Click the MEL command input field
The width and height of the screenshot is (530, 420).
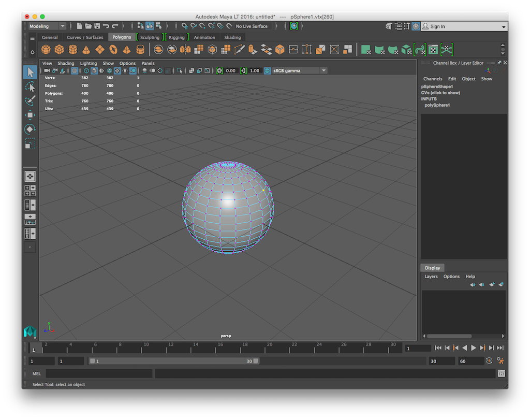[x=99, y=373]
